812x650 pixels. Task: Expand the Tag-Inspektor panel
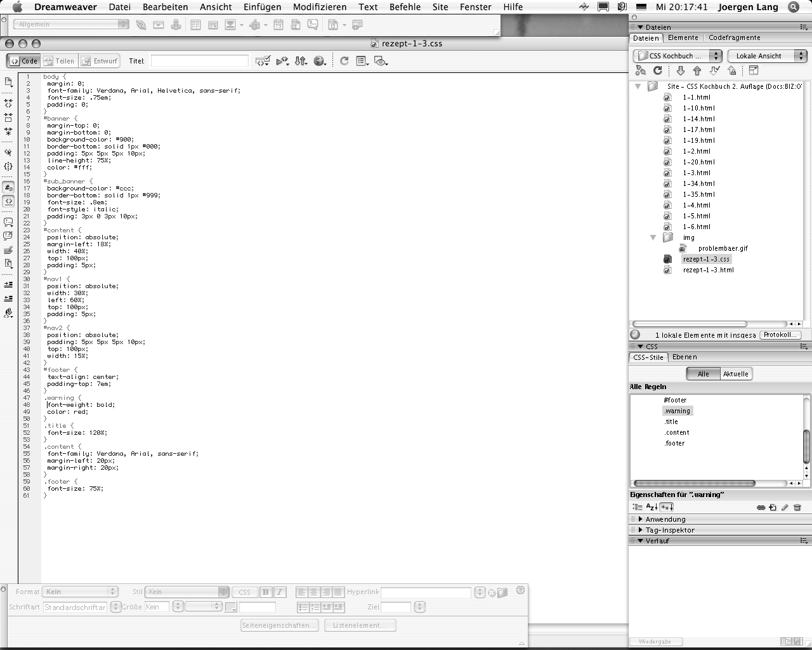click(x=641, y=530)
